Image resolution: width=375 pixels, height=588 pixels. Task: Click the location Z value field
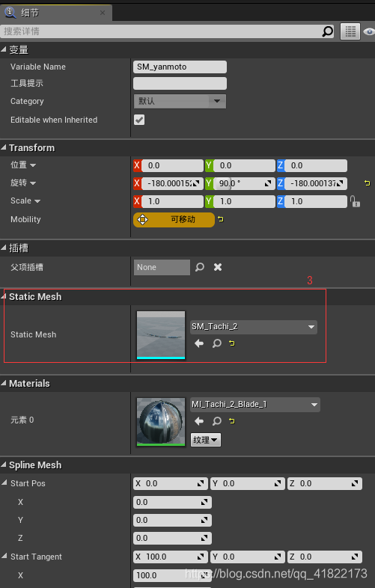[x=316, y=165]
